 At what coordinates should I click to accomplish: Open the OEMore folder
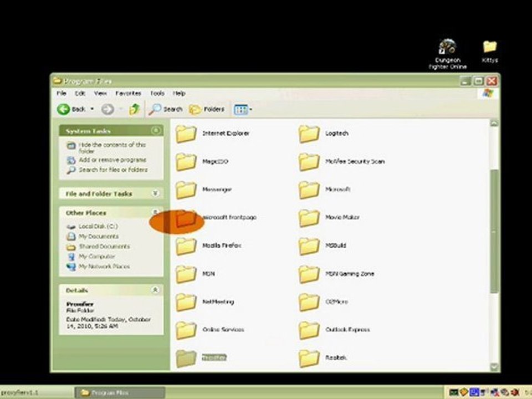323,302
